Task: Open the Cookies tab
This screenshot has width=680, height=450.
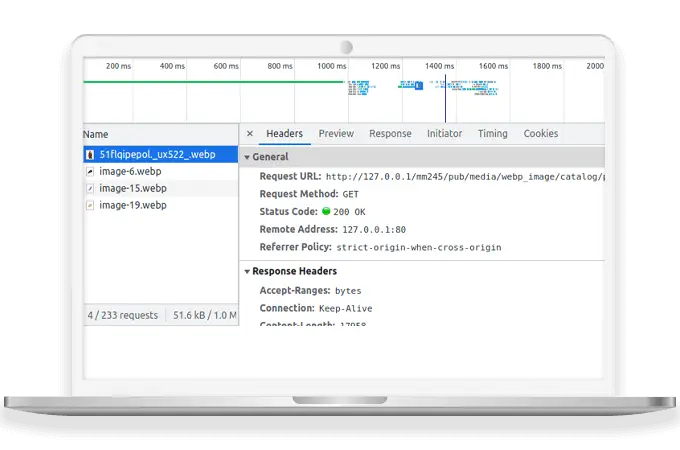Action: click(x=541, y=134)
